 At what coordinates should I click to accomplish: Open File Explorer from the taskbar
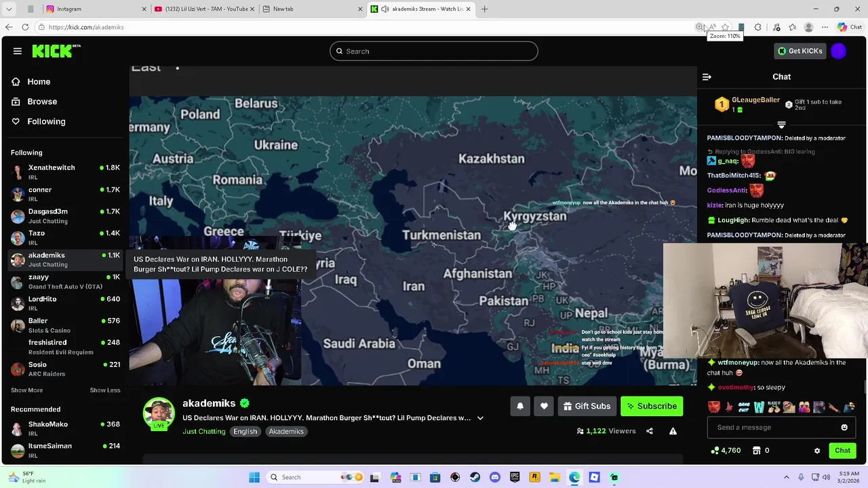click(554, 477)
